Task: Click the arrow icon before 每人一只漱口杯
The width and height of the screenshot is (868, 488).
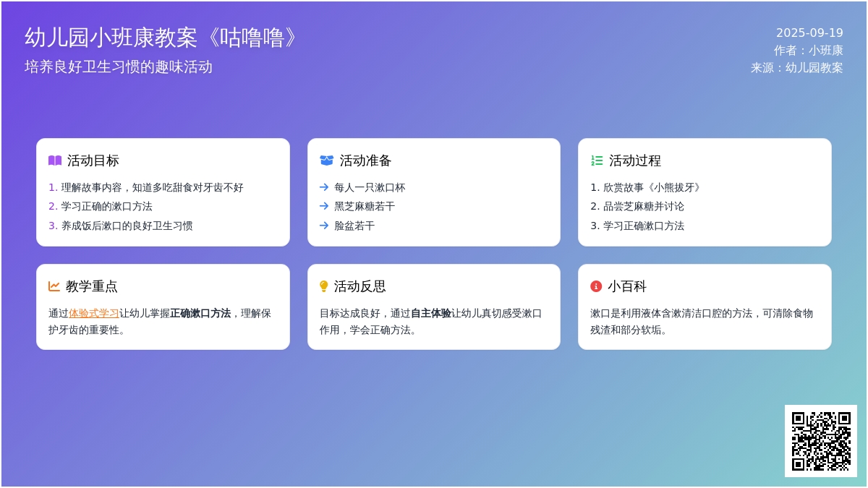Action: [324, 187]
